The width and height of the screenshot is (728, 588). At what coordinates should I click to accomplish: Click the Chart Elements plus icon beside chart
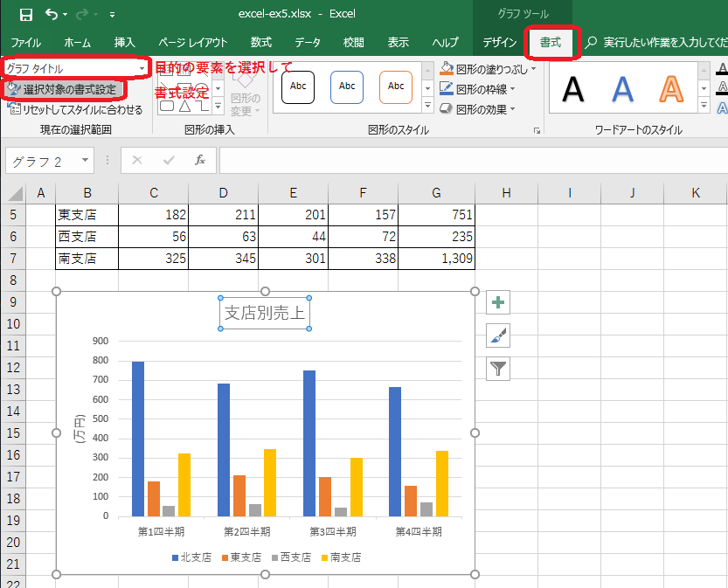click(497, 301)
